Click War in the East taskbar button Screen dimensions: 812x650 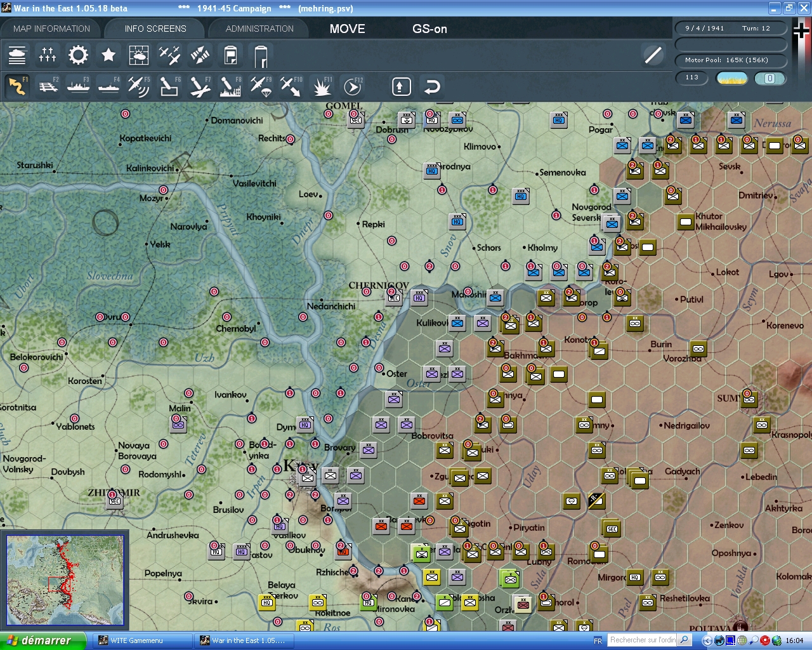coord(244,640)
